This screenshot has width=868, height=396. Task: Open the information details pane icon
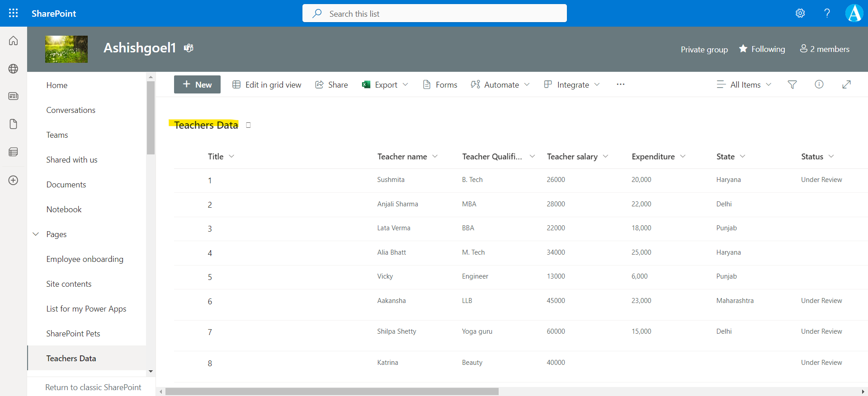819,84
